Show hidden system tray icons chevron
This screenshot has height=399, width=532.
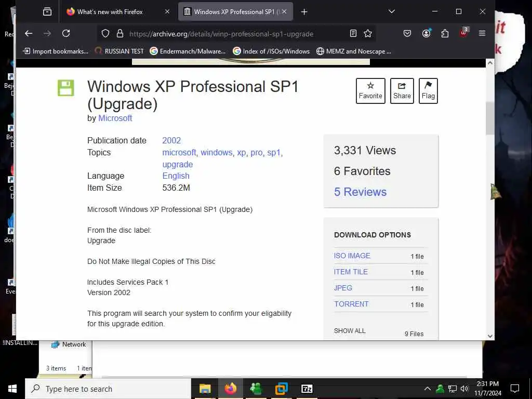(428, 389)
